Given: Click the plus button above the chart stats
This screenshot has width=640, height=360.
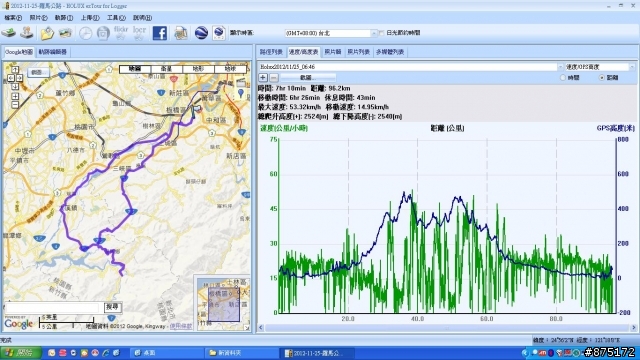Looking at the screenshot, I should (x=263, y=78).
